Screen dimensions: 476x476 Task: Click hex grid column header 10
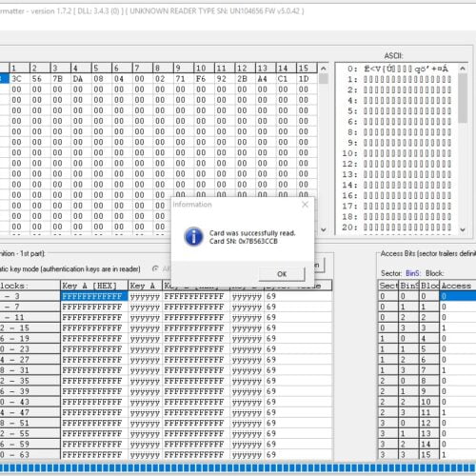point(204,68)
